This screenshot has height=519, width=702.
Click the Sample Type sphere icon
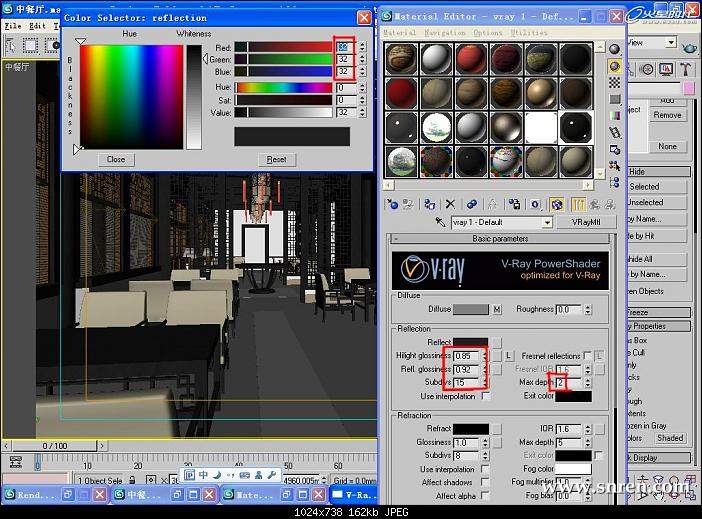614,47
